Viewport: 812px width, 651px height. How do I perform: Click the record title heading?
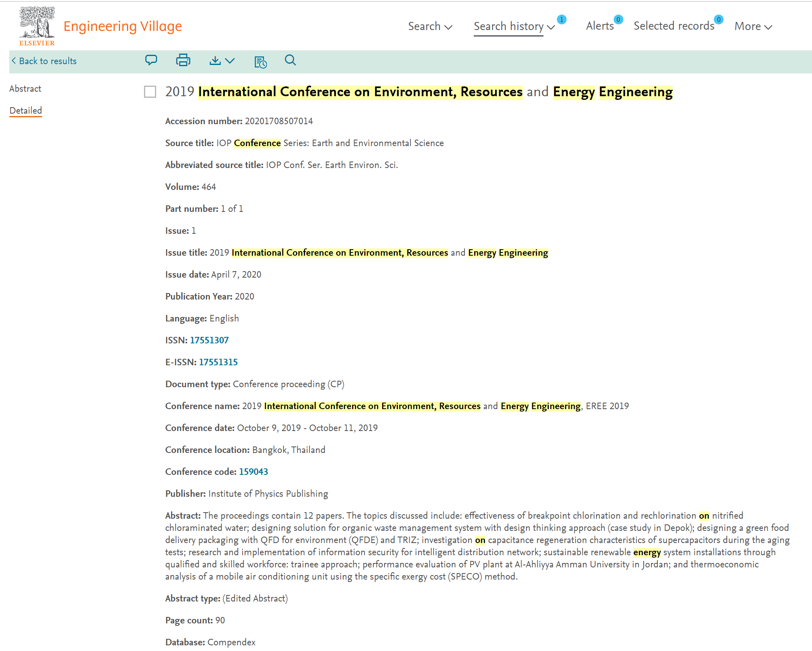(x=419, y=92)
